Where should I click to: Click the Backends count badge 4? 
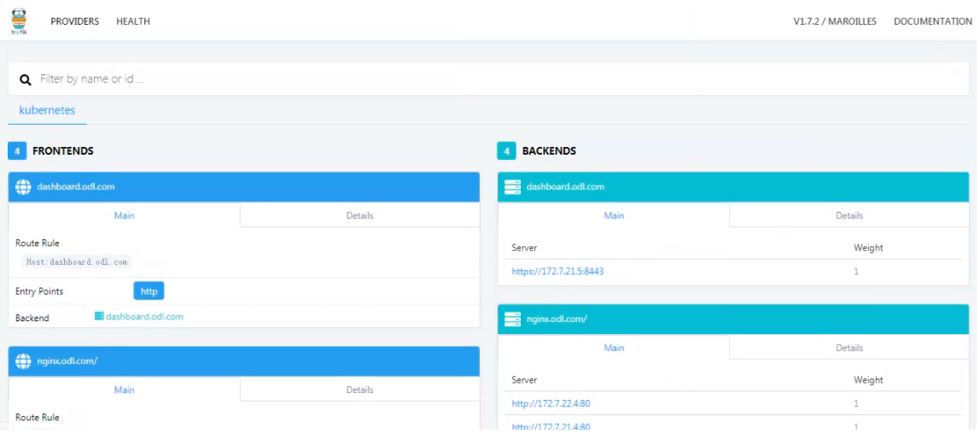506,151
